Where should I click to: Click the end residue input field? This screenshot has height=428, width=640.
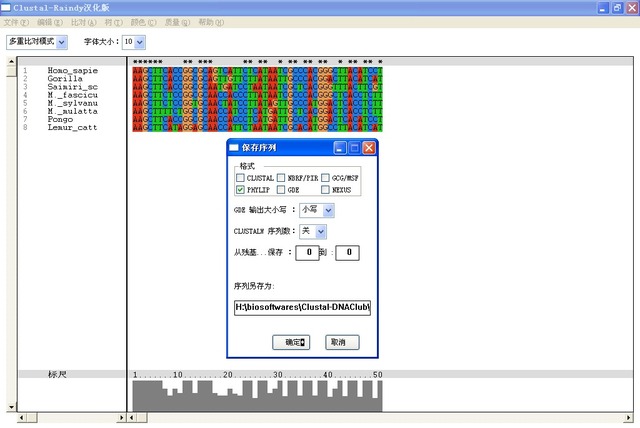tap(347, 253)
